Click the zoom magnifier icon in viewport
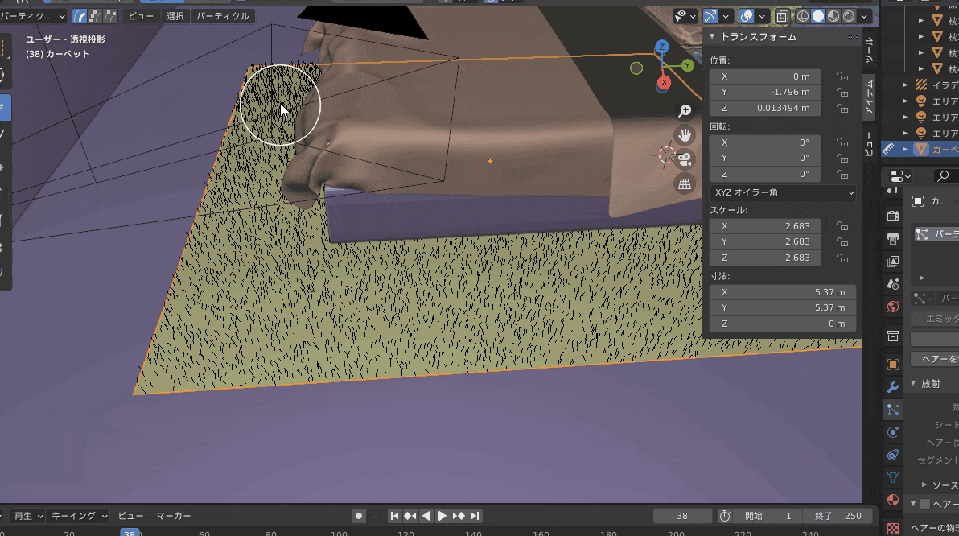 pyautogui.click(x=685, y=111)
